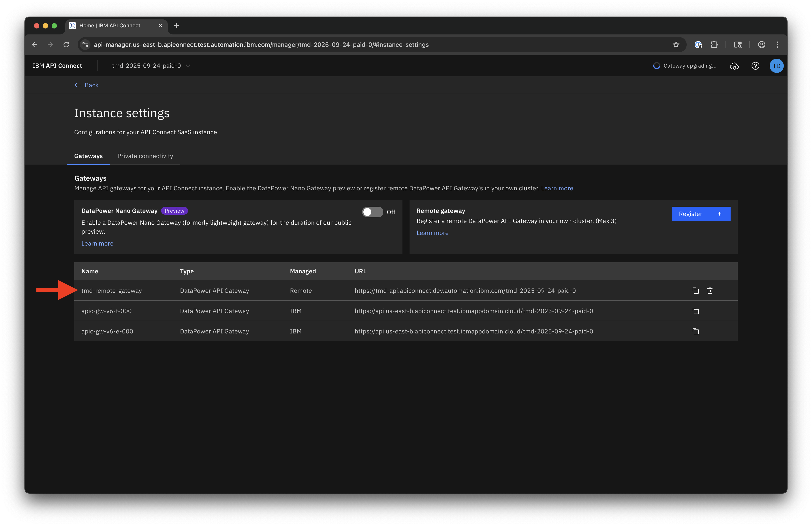The width and height of the screenshot is (812, 526).
Task: Open the help question mark icon
Action: (x=755, y=66)
